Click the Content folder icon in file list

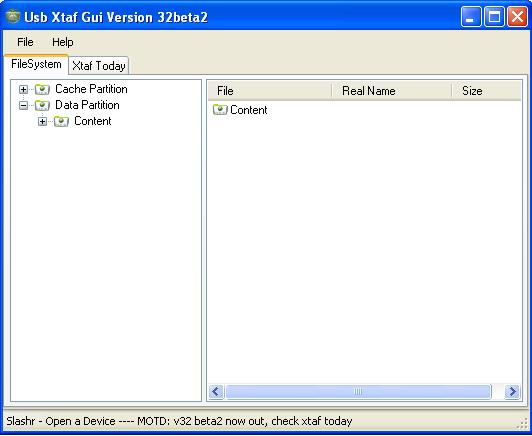click(x=220, y=110)
